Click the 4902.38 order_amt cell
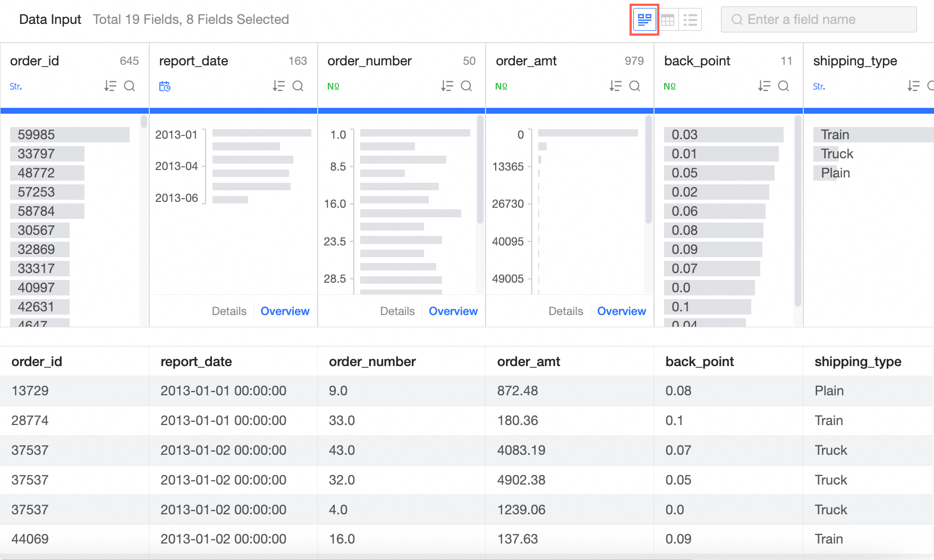The image size is (934, 560). point(521,480)
